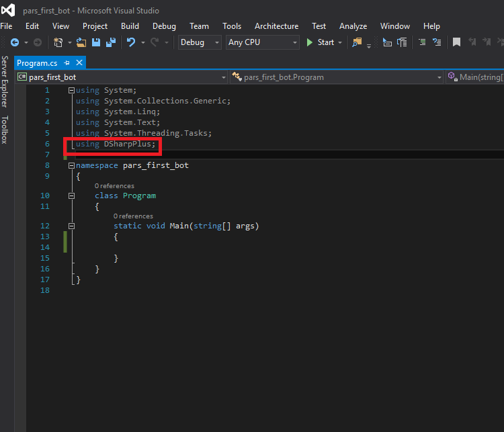
Task: Click the Save All icon
Action: [x=111, y=42]
